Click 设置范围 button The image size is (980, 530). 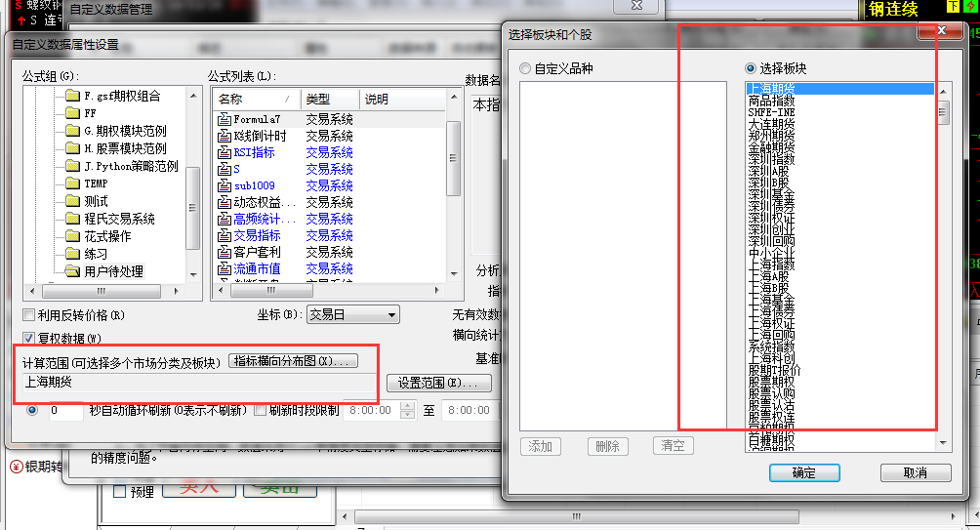click(x=438, y=383)
